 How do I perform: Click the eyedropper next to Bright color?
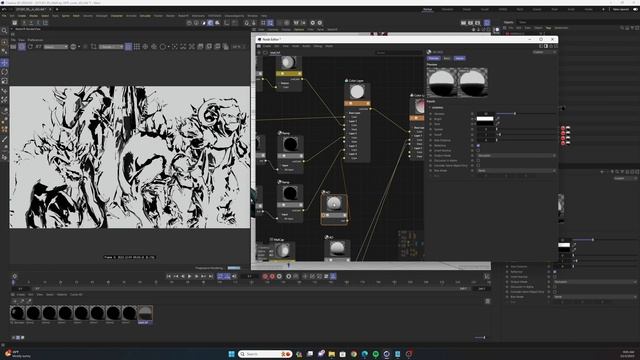point(498,119)
